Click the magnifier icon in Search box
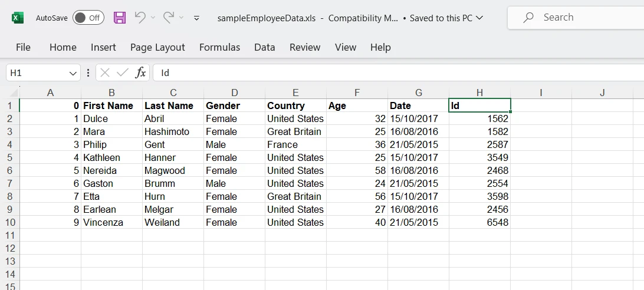The width and height of the screenshot is (644, 290). (529, 18)
